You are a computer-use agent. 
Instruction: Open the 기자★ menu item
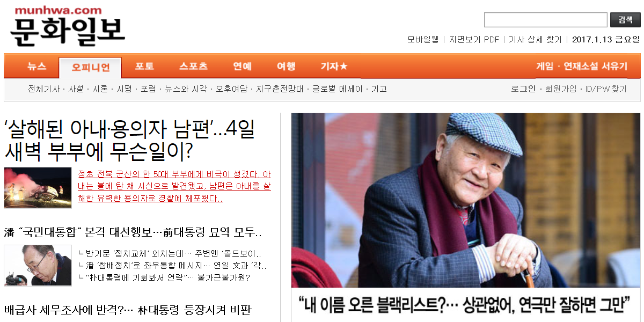[x=334, y=67]
